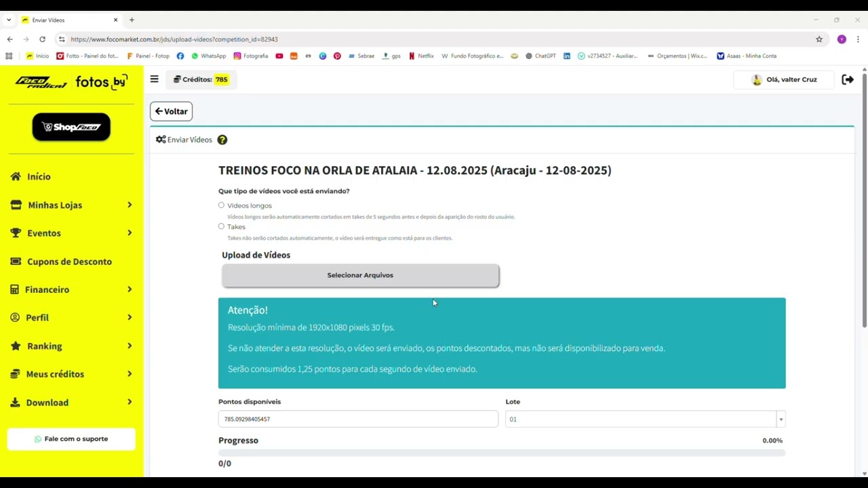Open the Fotografia Instagram bookmark
Image resolution: width=868 pixels, height=488 pixels.
pos(251,56)
